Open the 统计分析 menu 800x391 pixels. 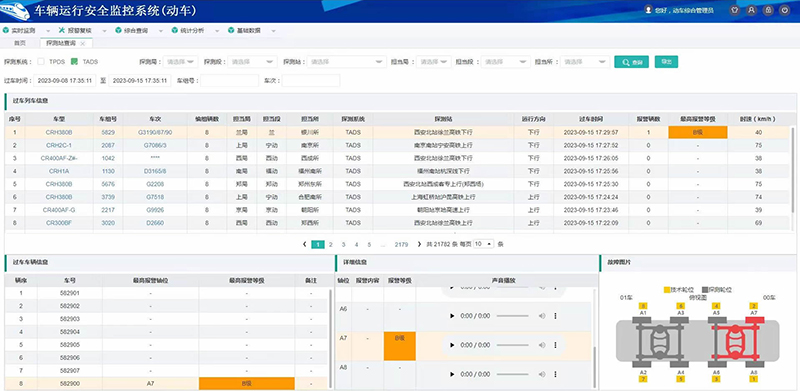coord(195,31)
